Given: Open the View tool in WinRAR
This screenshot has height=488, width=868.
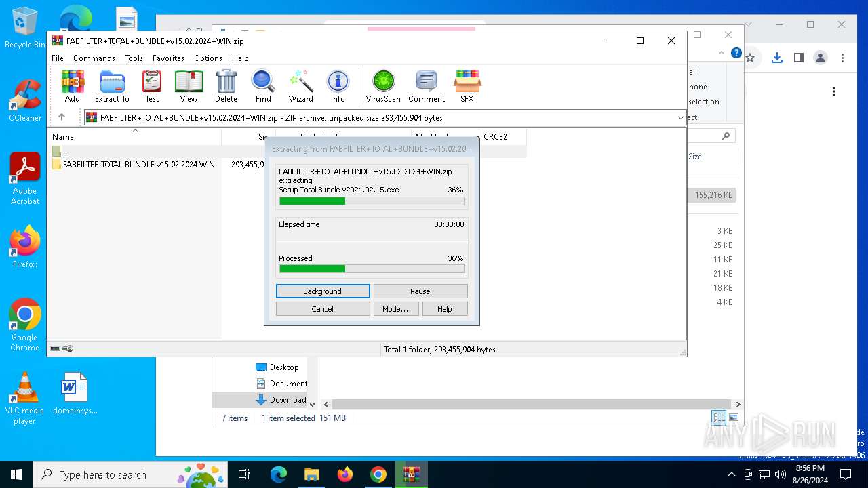Looking at the screenshot, I should tap(189, 86).
